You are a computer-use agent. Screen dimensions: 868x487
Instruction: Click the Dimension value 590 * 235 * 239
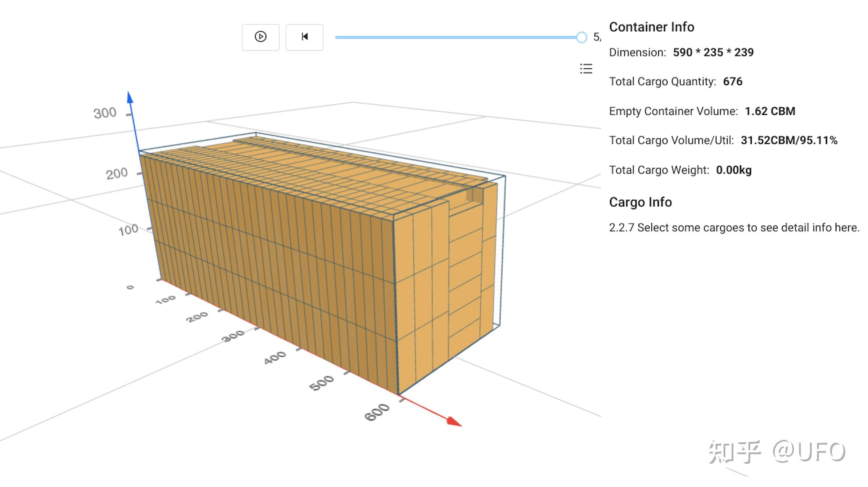(x=713, y=52)
